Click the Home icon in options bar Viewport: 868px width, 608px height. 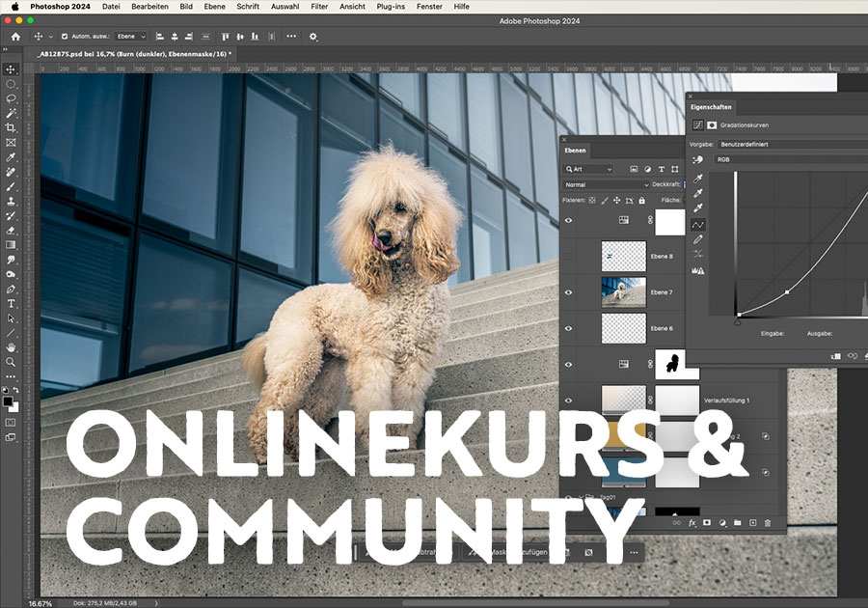point(15,37)
